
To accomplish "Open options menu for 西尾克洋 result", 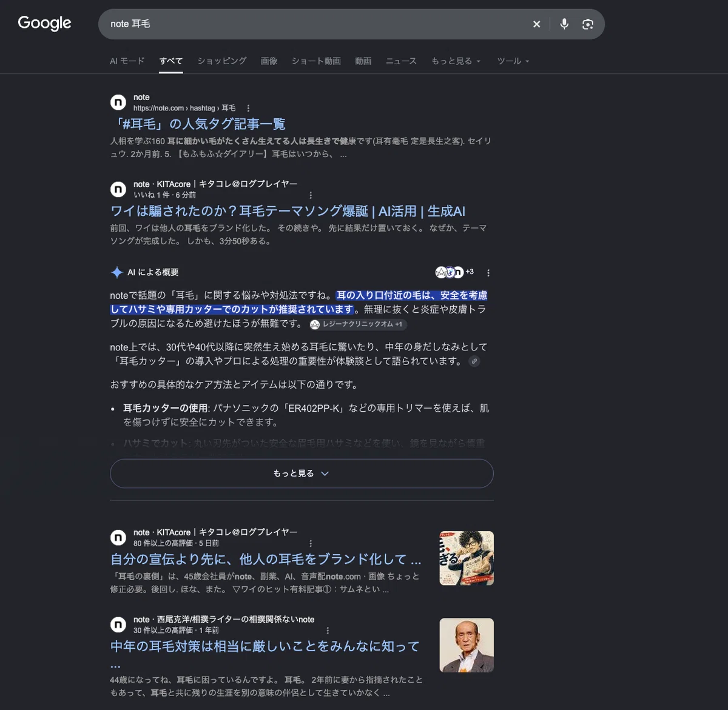I will (x=328, y=631).
